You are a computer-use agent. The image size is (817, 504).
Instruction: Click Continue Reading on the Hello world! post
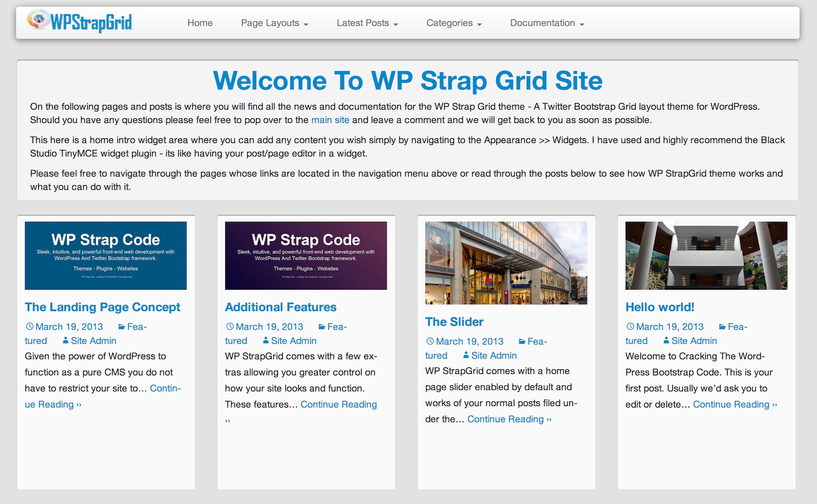click(735, 405)
